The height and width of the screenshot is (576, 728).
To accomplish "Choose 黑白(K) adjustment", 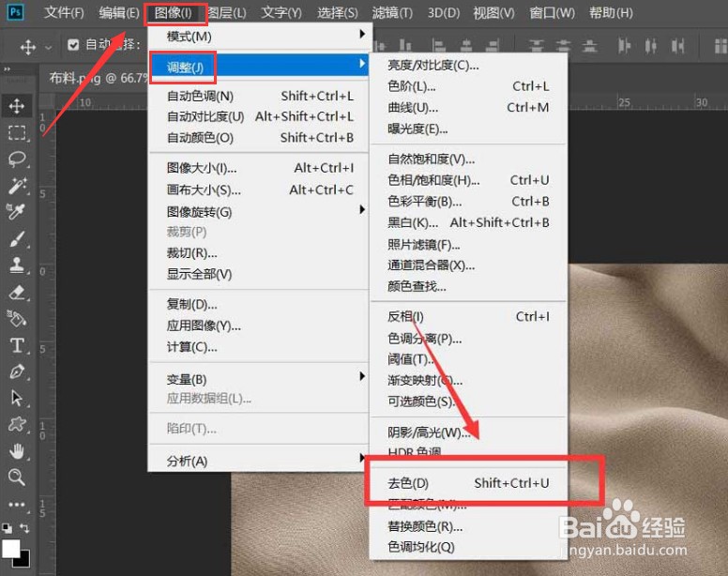I will tap(468, 222).
